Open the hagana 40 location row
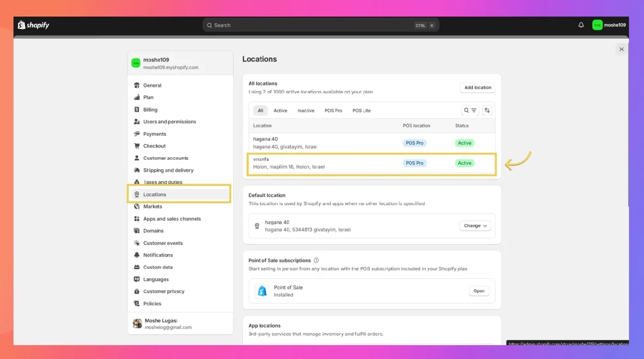 (x=372, y=143)
